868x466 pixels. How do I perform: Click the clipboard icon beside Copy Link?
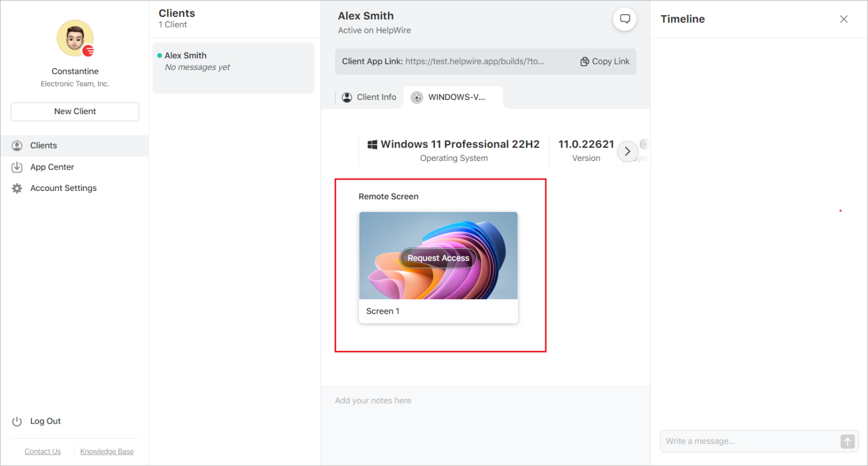584,61
